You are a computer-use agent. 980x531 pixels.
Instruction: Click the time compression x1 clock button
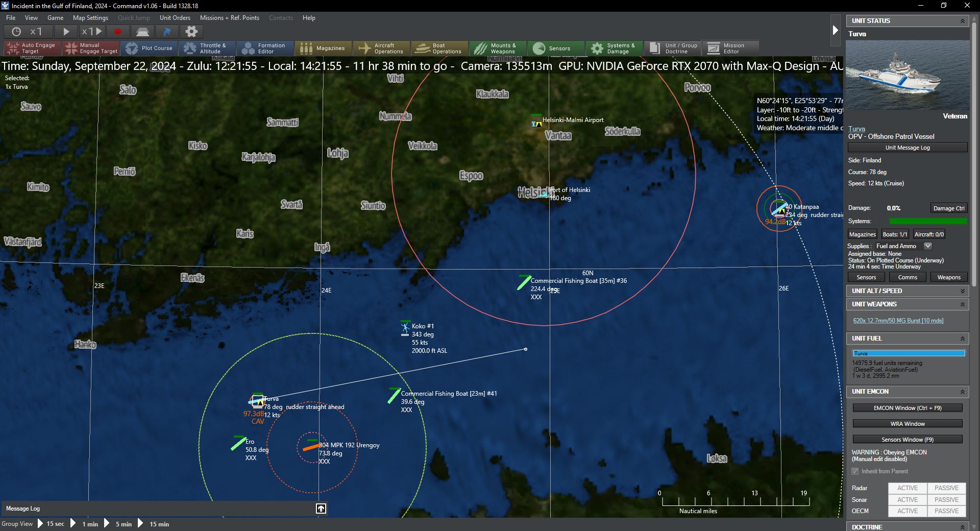click(x=28, y=32)
